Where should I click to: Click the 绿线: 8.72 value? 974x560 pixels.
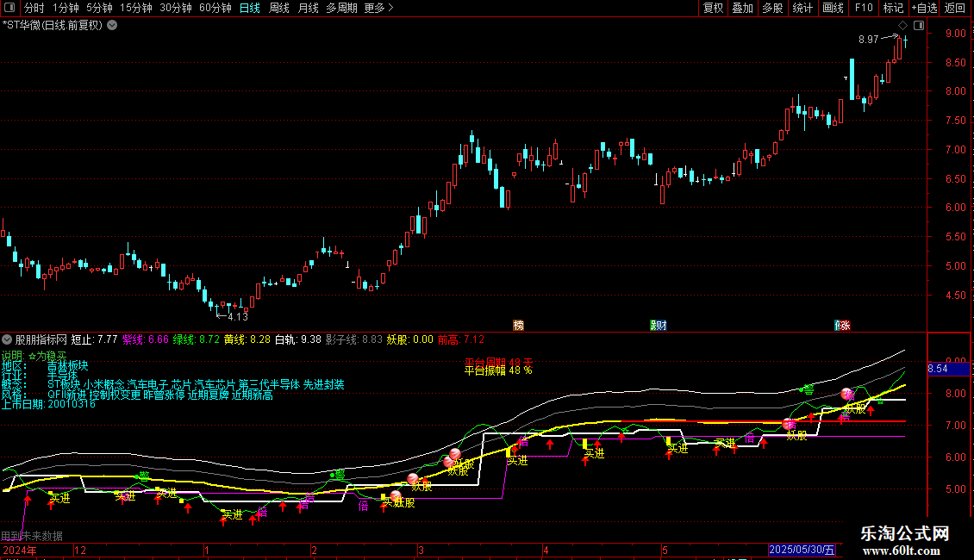tap(196, 339)
